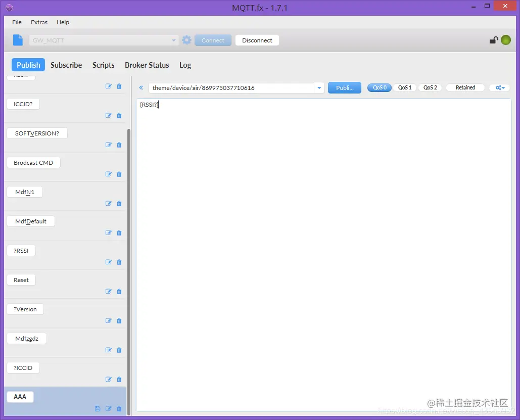
Task: Edit the Reset saved message
Action: pyautogui.click(x=109, y=291)
